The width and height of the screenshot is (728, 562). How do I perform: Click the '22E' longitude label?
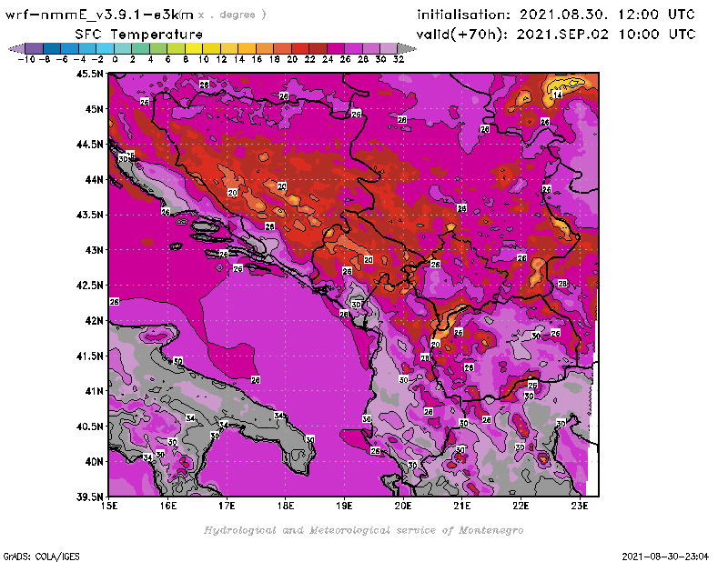521,506
